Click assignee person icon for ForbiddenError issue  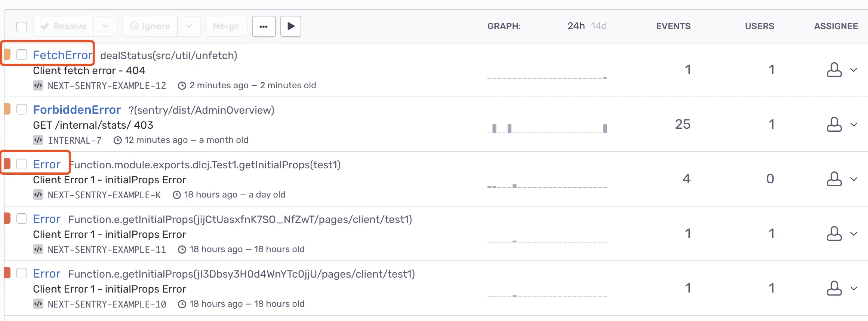834,125
